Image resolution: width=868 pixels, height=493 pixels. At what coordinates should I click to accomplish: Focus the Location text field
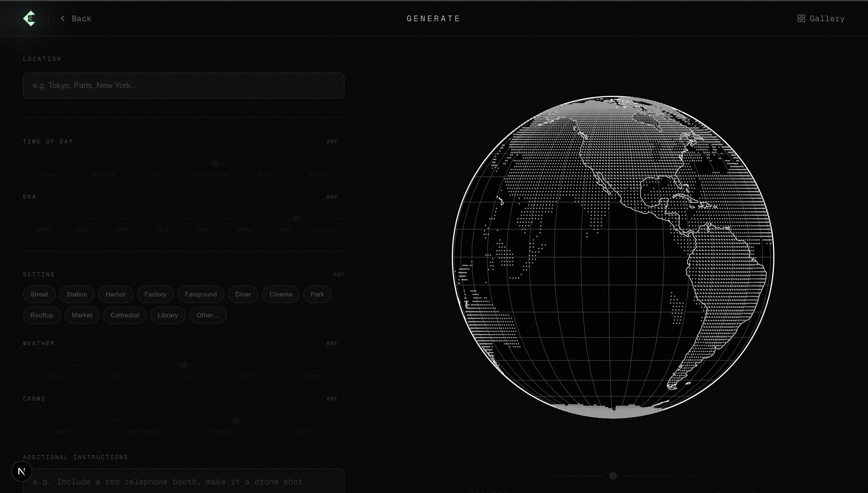[183, 85]
